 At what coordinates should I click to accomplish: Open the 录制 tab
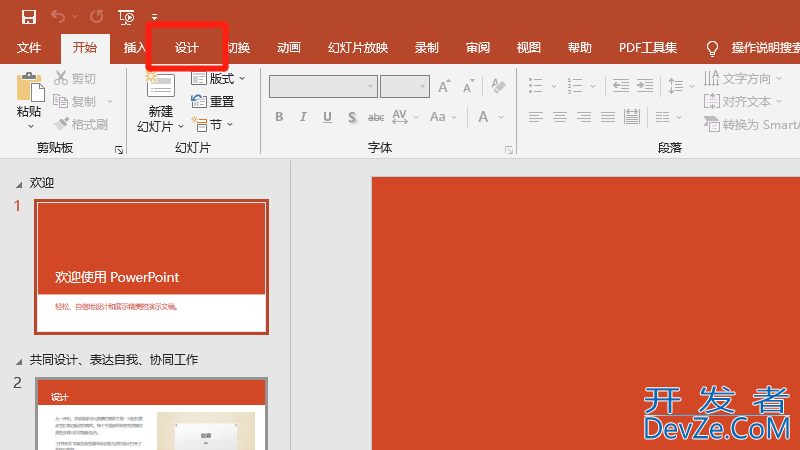(427, 48)
